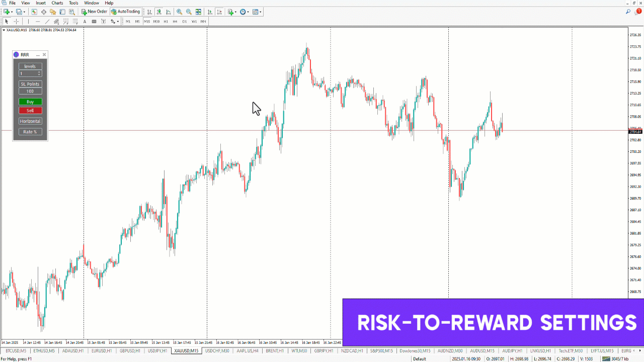Expand the Templates dropdown in toolbar

pos(261,12)
